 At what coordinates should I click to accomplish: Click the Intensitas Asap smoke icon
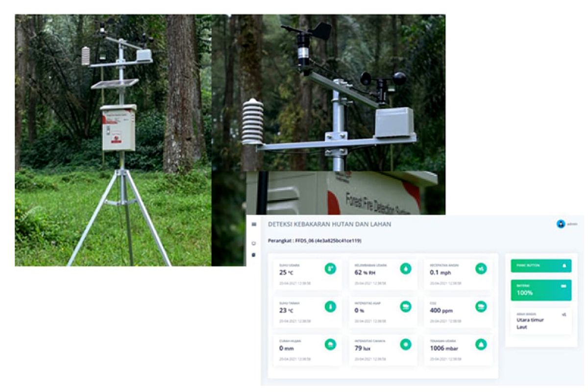click(x=406, y=307)
